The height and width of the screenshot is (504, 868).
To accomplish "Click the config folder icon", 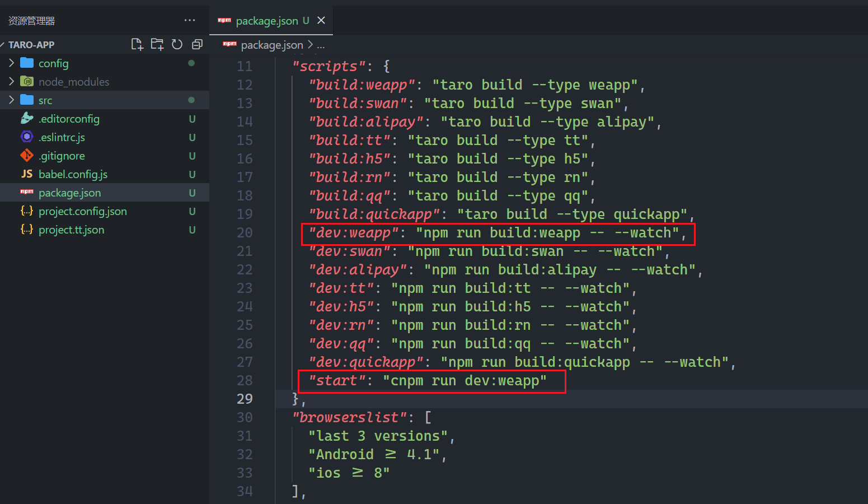I will 27,63.
